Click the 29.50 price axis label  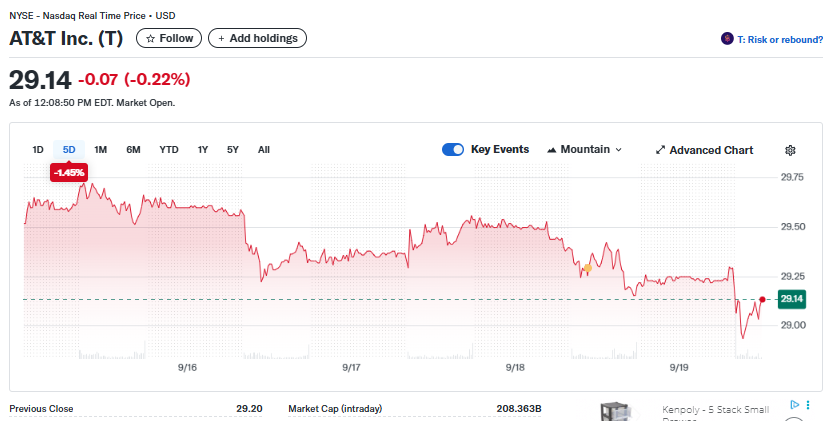(792, 227)
